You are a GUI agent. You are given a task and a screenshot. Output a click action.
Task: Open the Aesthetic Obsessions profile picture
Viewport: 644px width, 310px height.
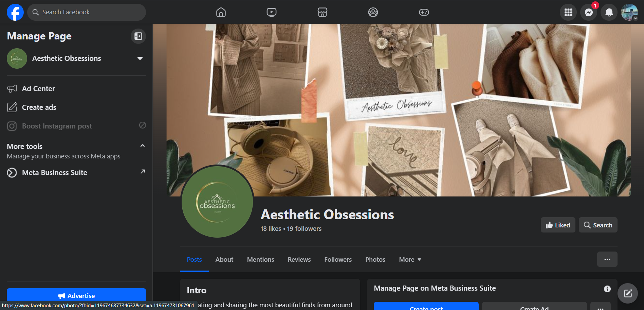pyautogui.click(x=217, y=202)
